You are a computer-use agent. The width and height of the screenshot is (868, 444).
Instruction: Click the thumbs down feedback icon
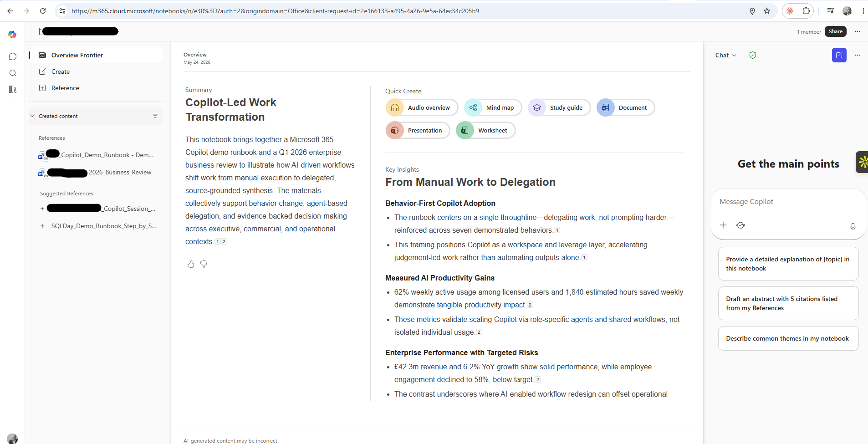point(204,264)
